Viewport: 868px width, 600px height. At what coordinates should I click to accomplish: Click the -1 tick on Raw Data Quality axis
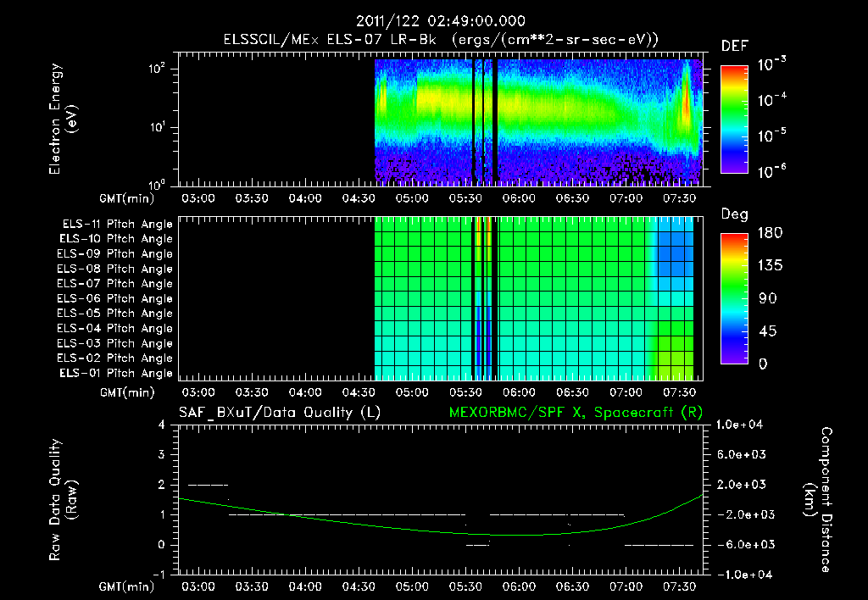pos(159,575)
